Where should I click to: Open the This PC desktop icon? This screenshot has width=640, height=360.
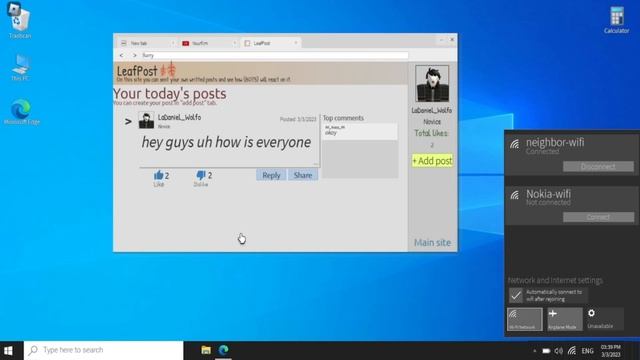pos(20,67)
